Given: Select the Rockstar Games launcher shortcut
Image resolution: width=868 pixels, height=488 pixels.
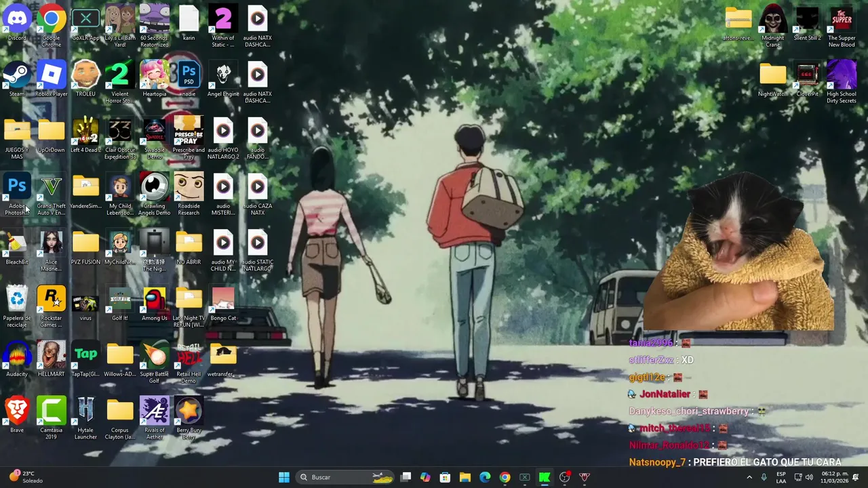Looking at the screenshot, I should tap(52, 306).
